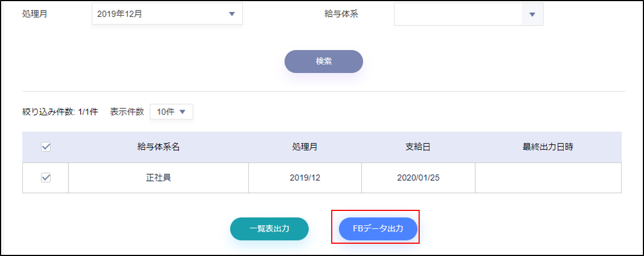Click the 検索 button
The image size is (644, 256).
click(x=323, y=62)
